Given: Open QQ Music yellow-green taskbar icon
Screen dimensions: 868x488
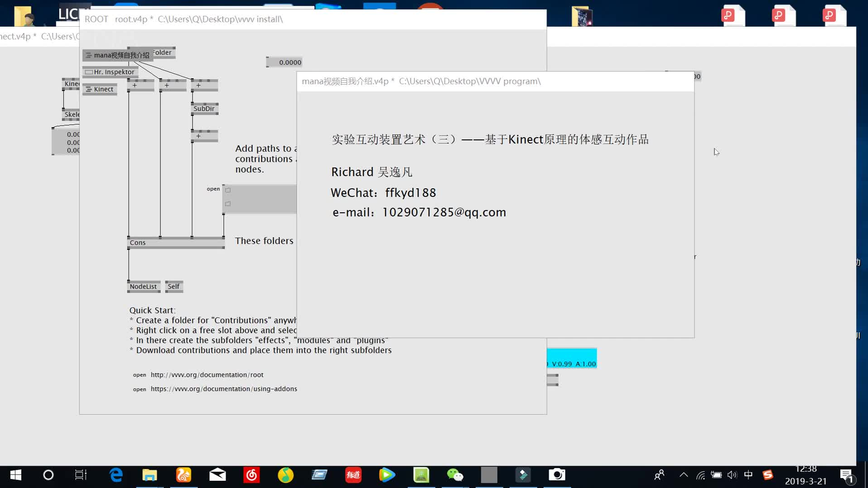Looking at the screenshot, I should click(x=285, y=475).
